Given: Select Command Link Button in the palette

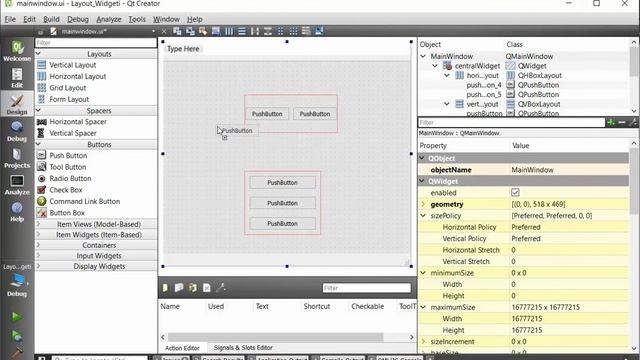Looking at the screenshot, I should coord(84,201).
